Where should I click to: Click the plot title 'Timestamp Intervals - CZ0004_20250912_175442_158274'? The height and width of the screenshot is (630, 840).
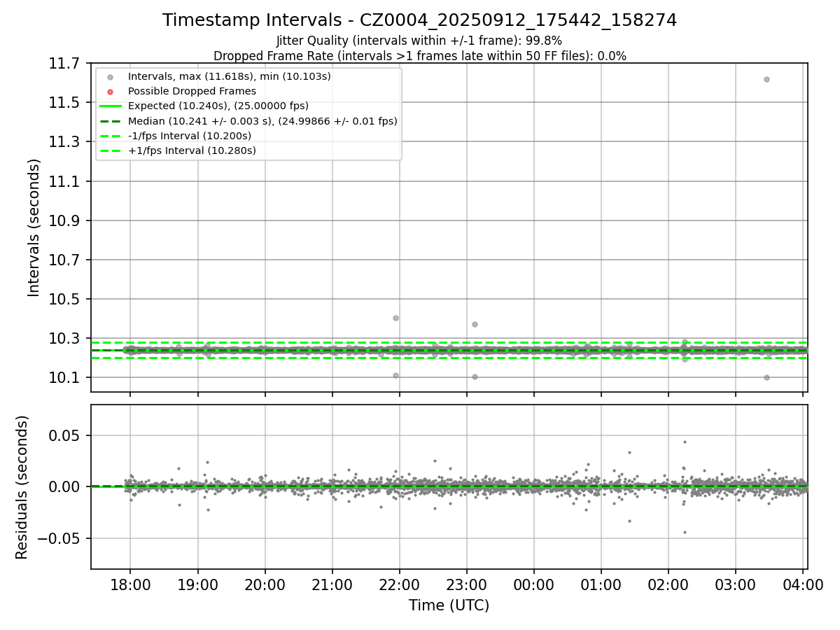[420, 20]
